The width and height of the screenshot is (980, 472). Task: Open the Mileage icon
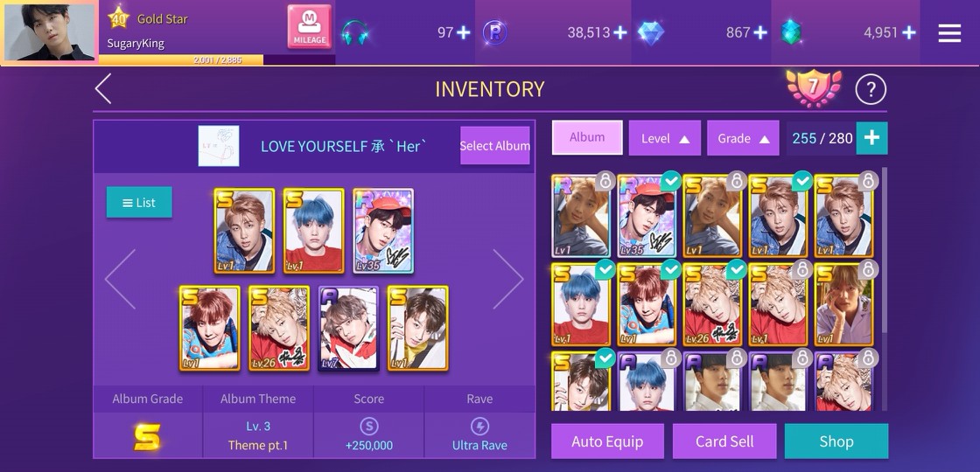click(x=310, y=27)
